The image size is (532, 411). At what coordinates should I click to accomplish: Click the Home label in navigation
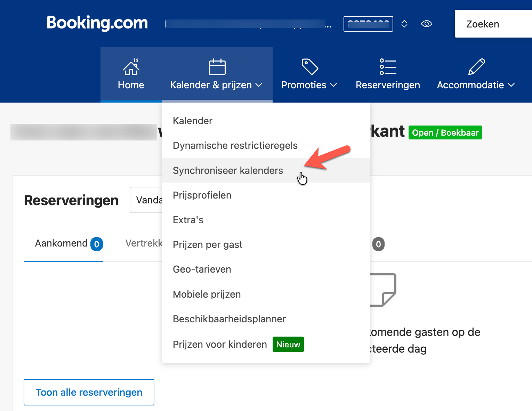pos(131,85)
